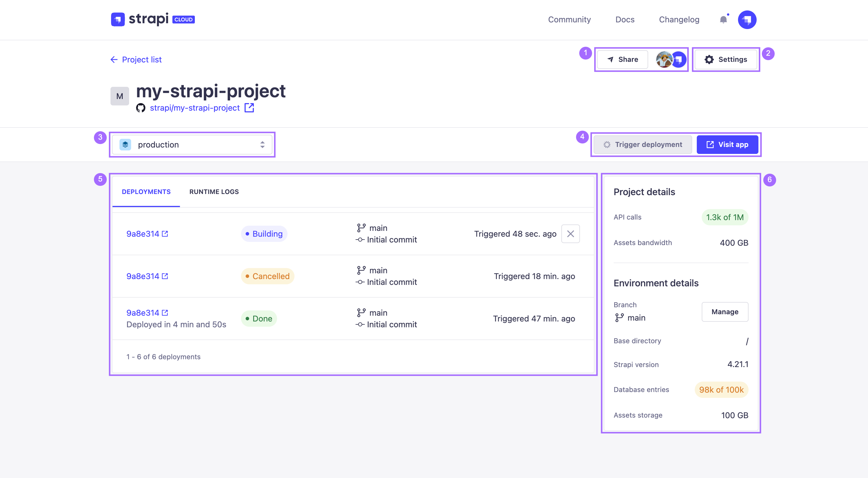Click the contributor avatar next to the Share button

pos(664,60)
